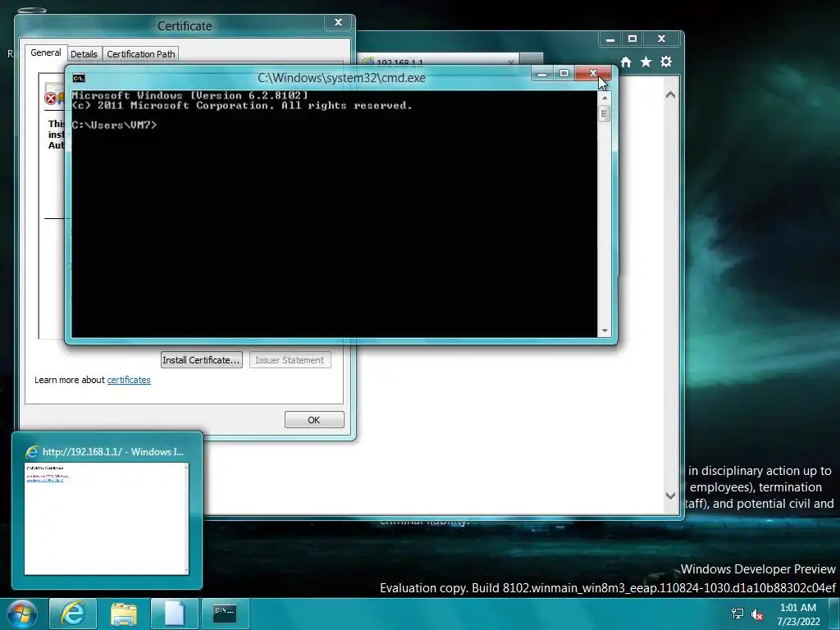This screenshot has height=630, width=840.
Task: Select the 192.168.1.1 preview thumbnail
Action: tap(107, 518)
